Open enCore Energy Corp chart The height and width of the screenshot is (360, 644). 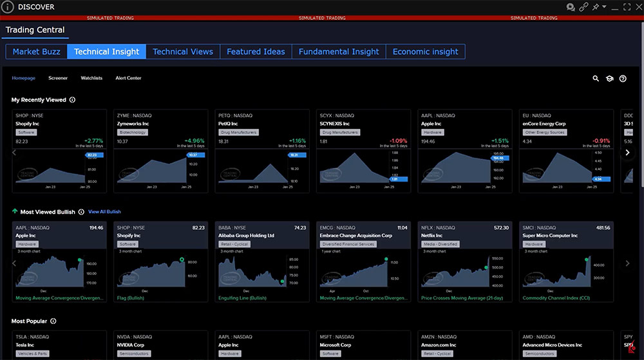(566, 171)
